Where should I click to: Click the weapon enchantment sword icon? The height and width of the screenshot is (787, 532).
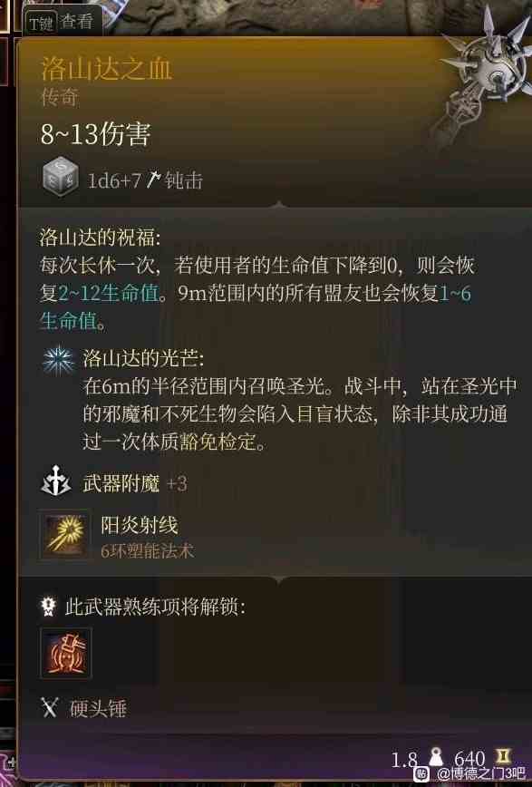tap(55, 482)
